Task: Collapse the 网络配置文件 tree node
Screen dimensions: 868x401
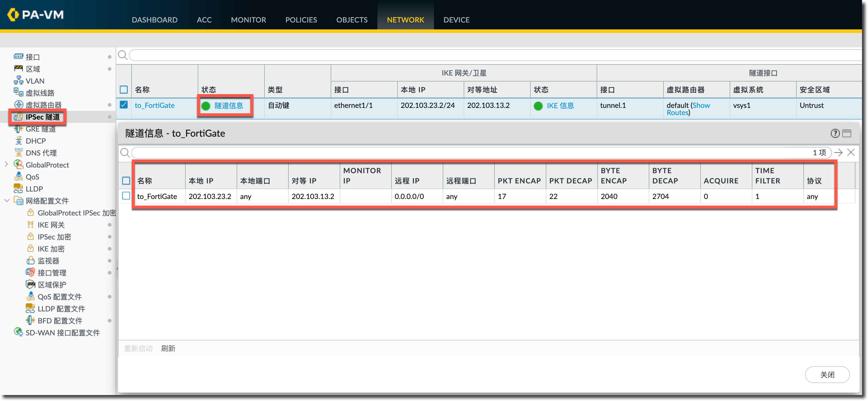Action: 6,200
